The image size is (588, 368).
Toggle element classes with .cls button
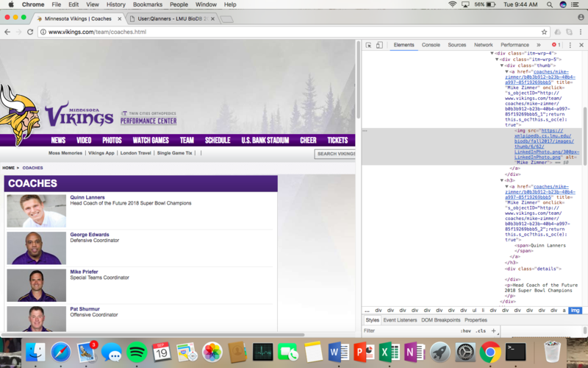(481, 330)
